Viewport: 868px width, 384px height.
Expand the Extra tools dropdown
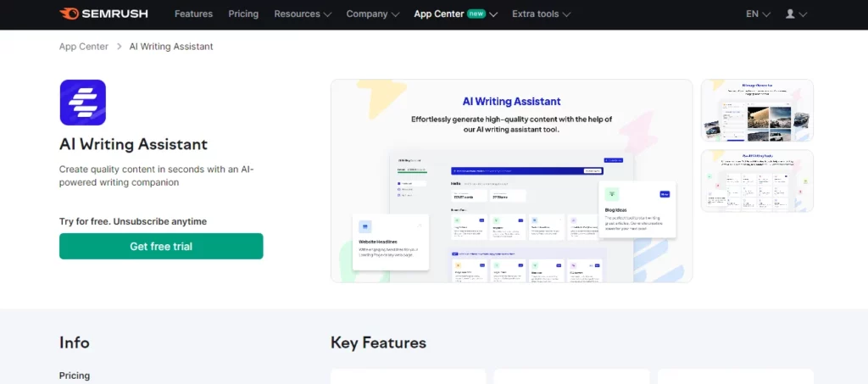click(541, 14)
